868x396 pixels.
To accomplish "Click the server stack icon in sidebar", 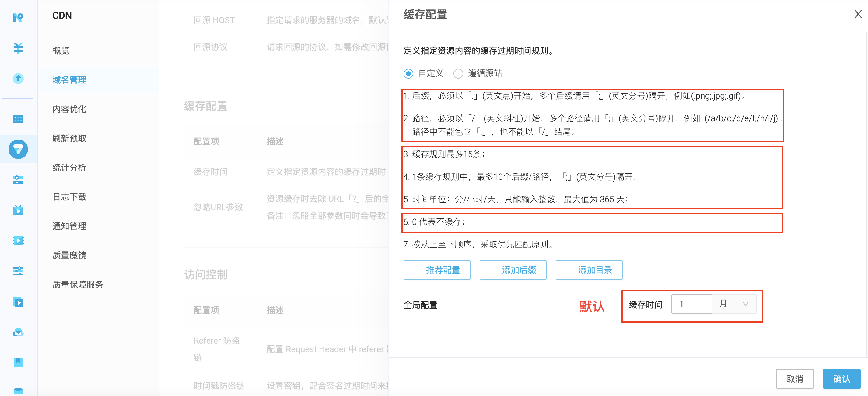I will pyautogui.click(x=18, y=179).
